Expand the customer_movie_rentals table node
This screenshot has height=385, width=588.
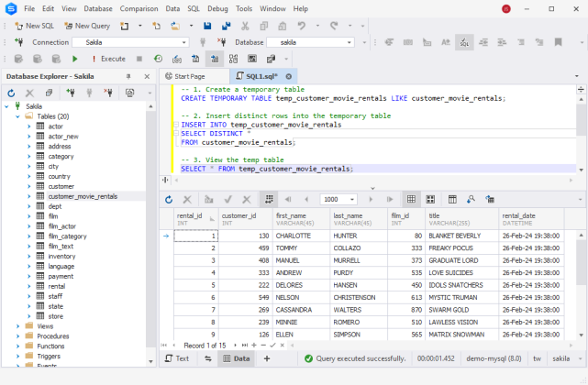point(28,196)
